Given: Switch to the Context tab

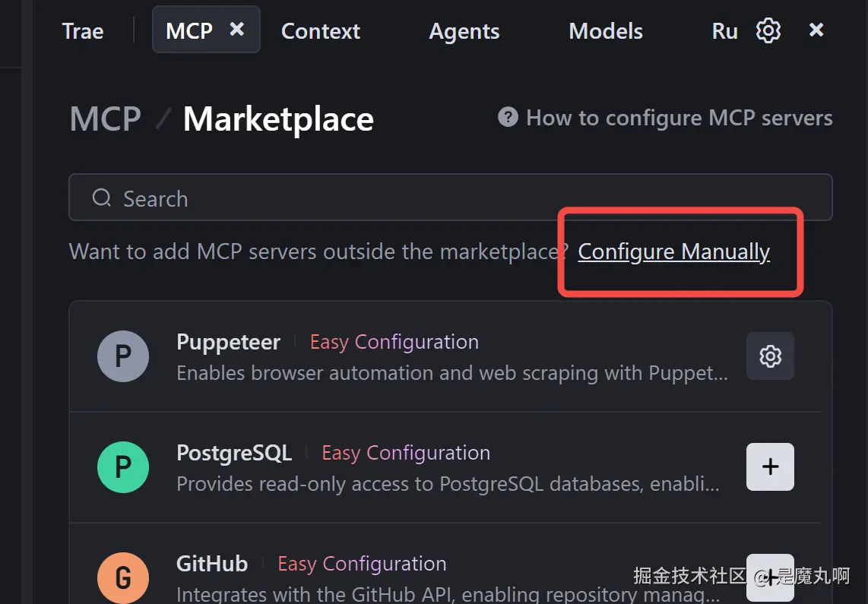Looking at the screenshot, I should tap(321, 31).
